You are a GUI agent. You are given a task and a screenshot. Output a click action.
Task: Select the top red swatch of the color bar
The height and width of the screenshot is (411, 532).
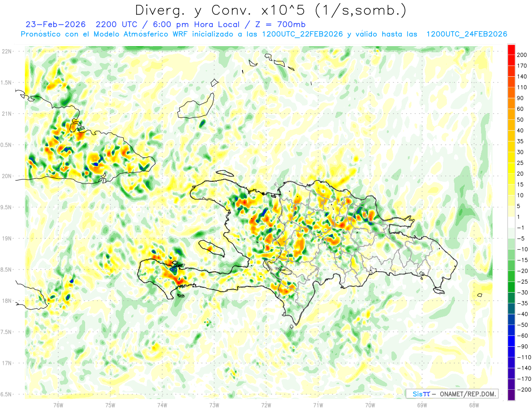511,49
